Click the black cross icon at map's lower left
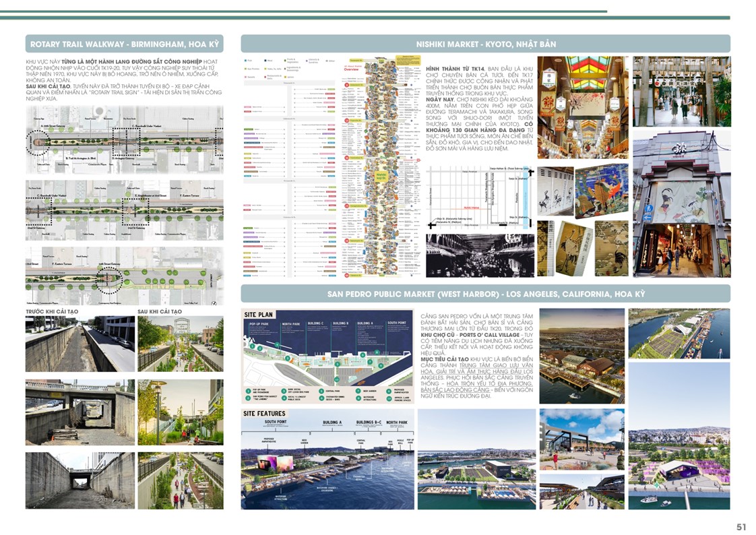This screenshot has height=535, width=756. tap(432, 226)
